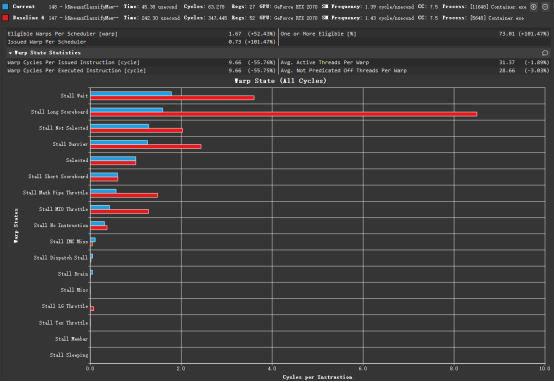Screen dimensions: 554x382
Task: Click the circled minus icon in the header
Action: point(545,7)
